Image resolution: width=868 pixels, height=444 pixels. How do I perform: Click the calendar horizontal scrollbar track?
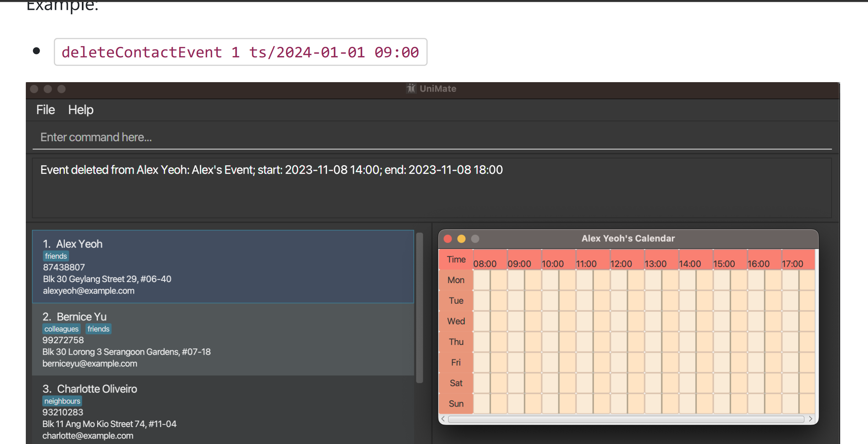pos(626,419)
